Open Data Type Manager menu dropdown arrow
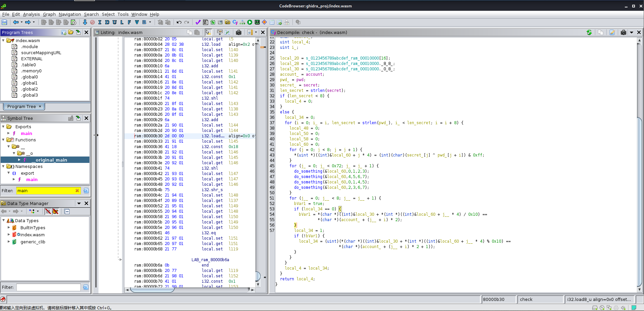This screenshot has width=644, height=311. (79, 203)
